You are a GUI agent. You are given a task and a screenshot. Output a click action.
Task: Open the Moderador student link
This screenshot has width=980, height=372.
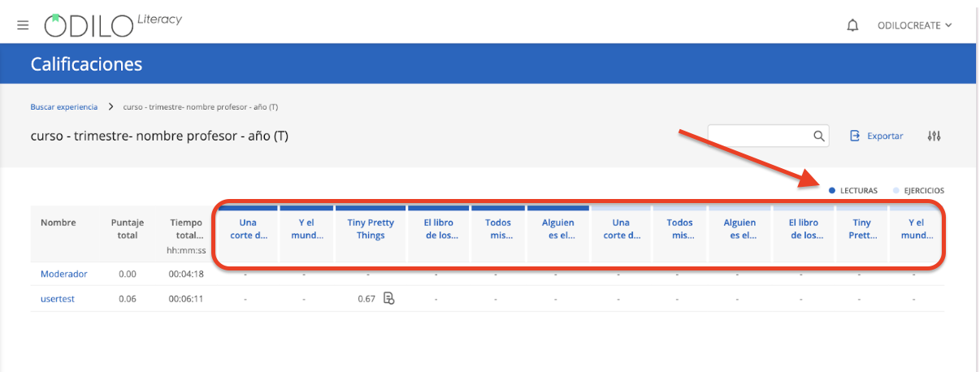63,274
